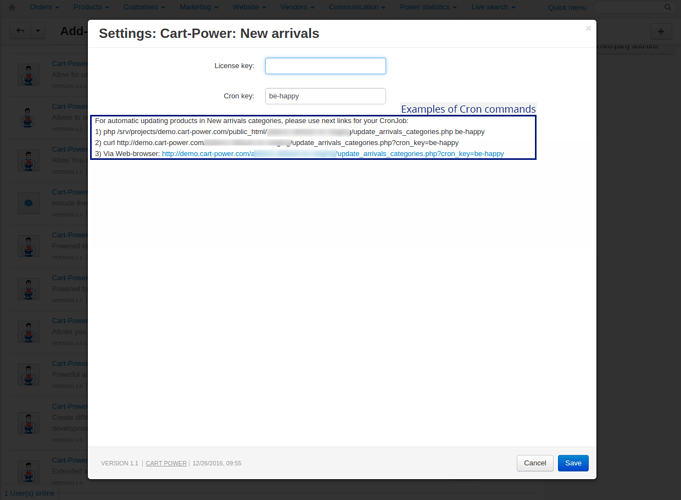Image resolution: width=681 pixels, height=500 pixels.
Task: Select the VERSION 1.1 text in footer
Action: tap(119, 464)
